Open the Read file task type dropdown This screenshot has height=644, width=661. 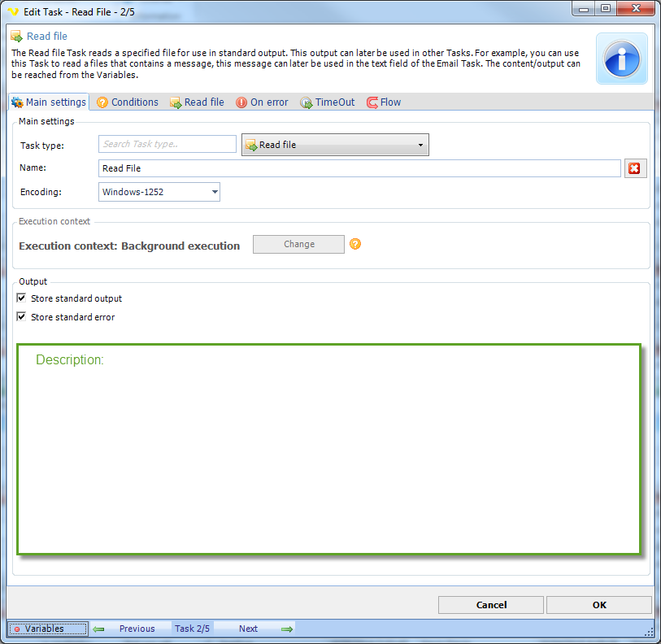pos(335,145)
